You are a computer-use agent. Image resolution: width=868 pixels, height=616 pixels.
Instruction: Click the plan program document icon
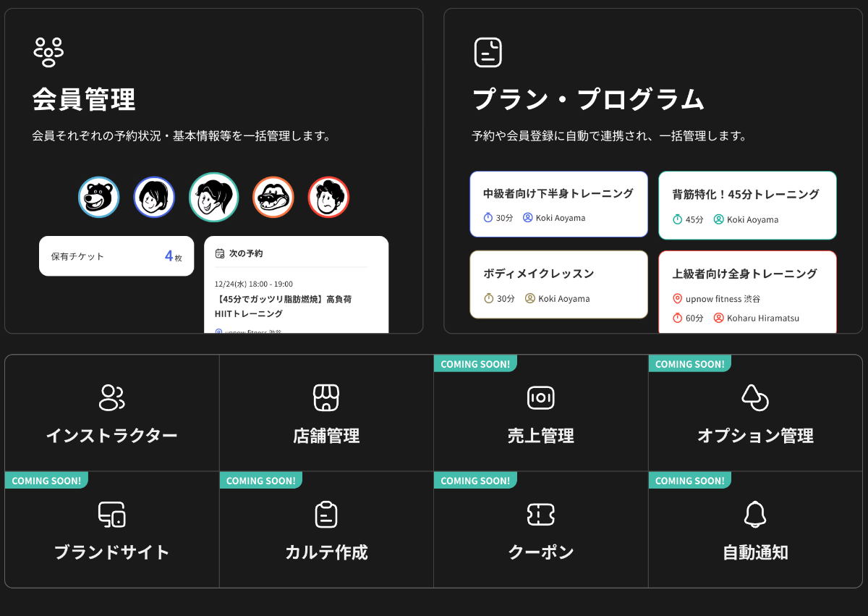point(488,52)
